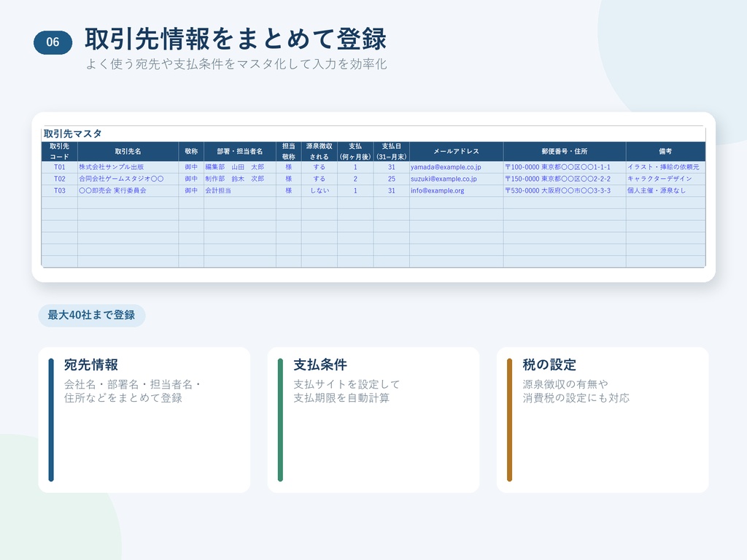
Task: Click the note 個人主催・源泉なし
Action: [x=665, y=190]
